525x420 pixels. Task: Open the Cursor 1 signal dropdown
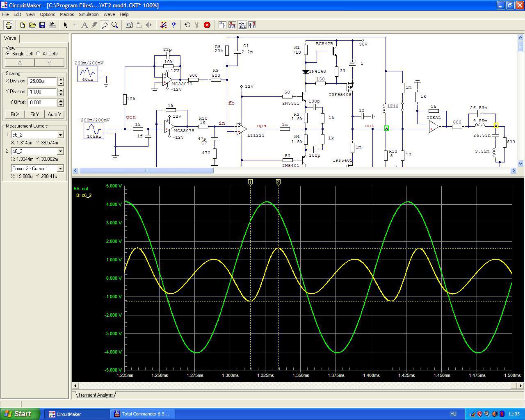pyautogui.click(x=60, y=135)
